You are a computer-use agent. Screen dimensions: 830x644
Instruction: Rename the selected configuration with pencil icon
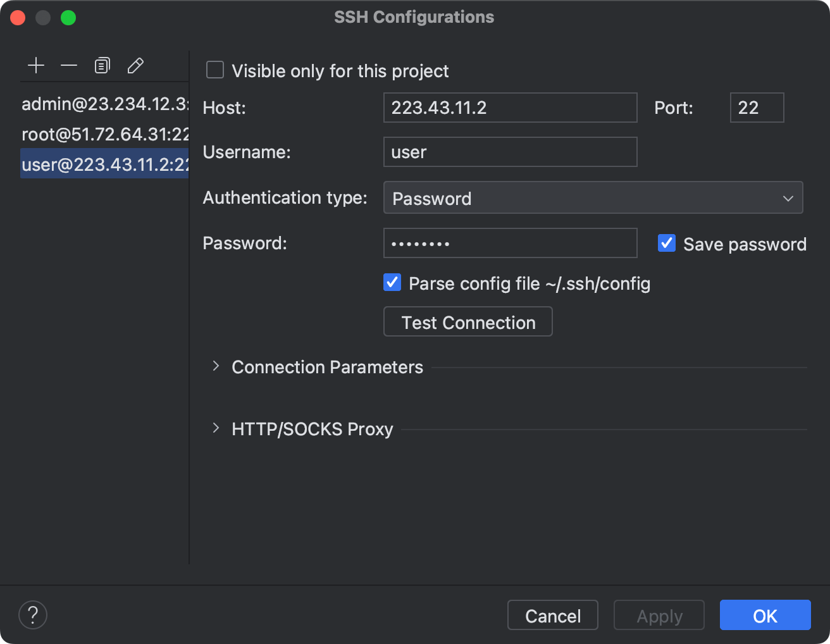(x=135, y=65)
